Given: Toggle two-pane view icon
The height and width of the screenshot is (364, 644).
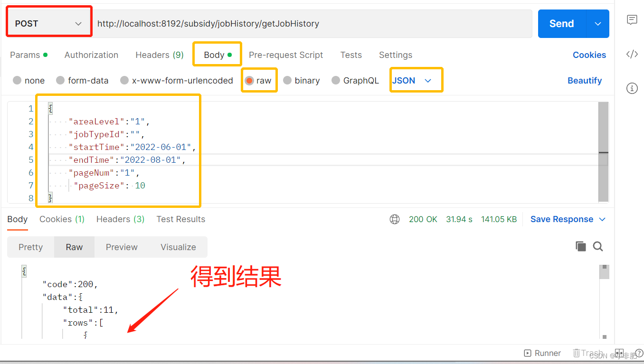Looking at the screenshot, I should coord(619,353).
